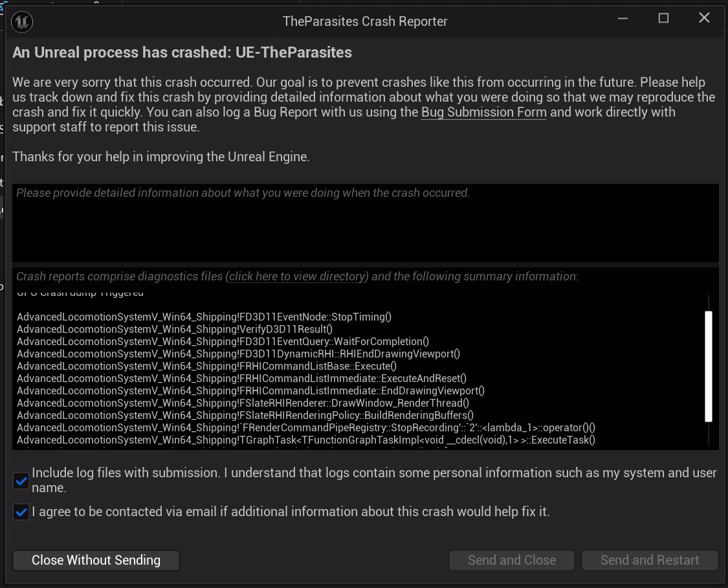Click the Send and Restart button
Image resolution: width=728 pixels, height=588 pixels.
(650, 560)
